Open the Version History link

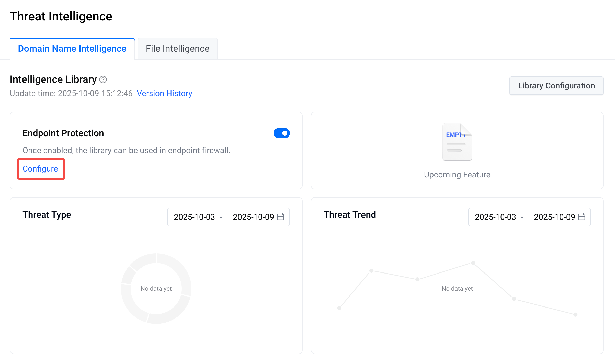(x=164, y=93)
